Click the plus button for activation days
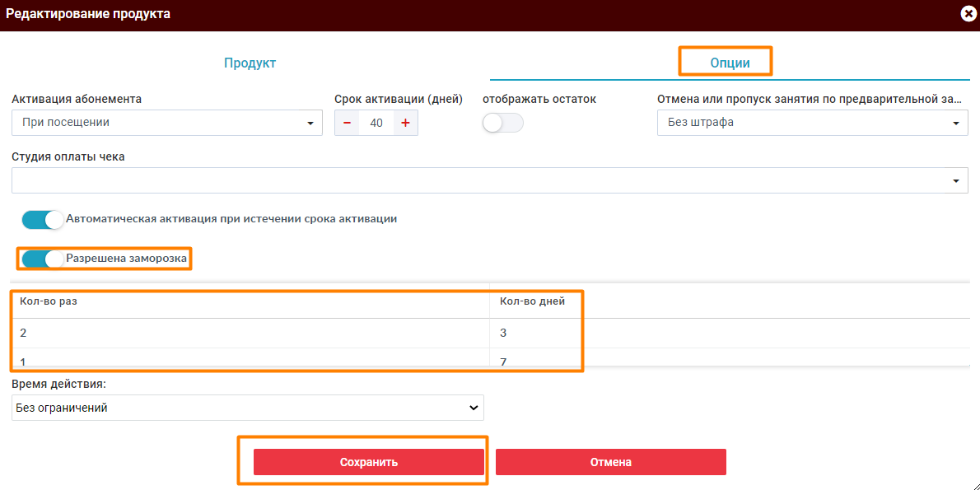The image size is (980, 490). (405, 123)
